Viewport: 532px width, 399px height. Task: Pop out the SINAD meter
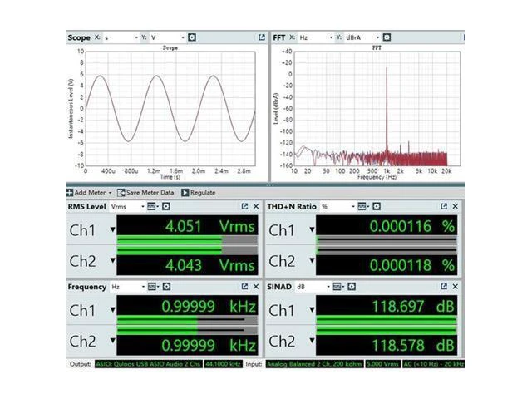pyautogui.click(x=444, y=287)
